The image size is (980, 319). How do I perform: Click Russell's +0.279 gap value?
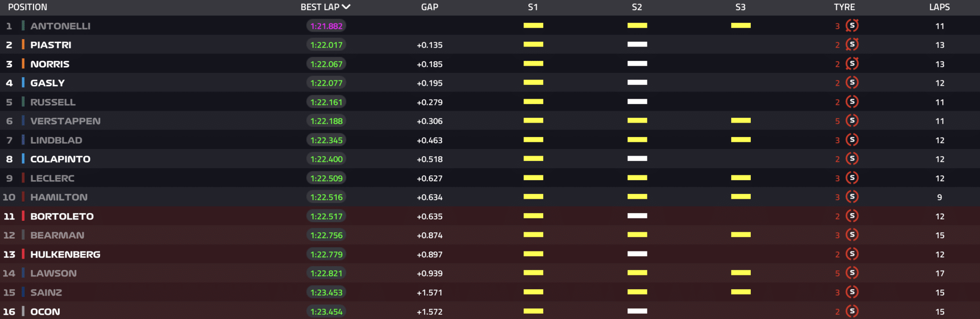coord(430,103)
